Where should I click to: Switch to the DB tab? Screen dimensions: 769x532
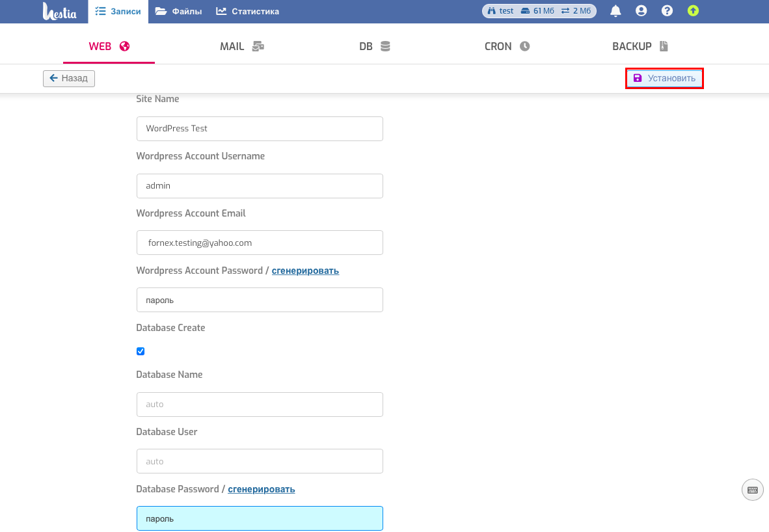pos(374,47)
